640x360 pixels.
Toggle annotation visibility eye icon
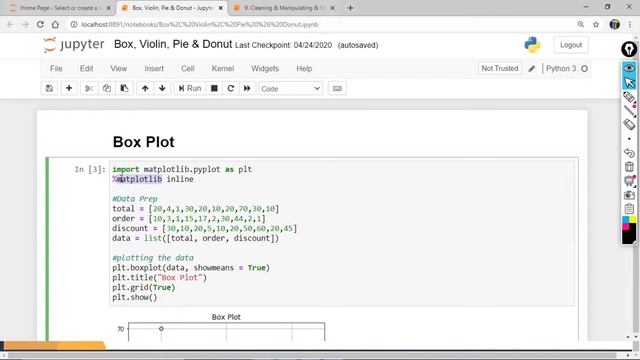[629, 68]
